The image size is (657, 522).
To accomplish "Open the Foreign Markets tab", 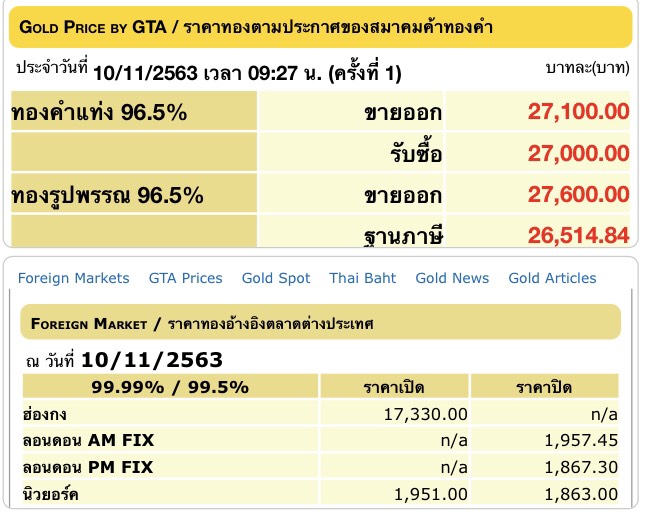I will [x=73, y=278].
